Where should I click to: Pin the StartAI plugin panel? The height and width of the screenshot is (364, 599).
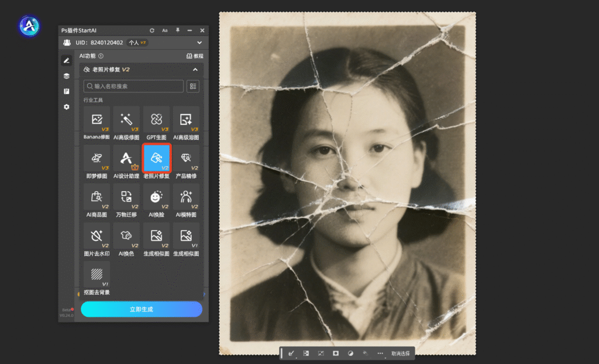click(x=177, y=30)
